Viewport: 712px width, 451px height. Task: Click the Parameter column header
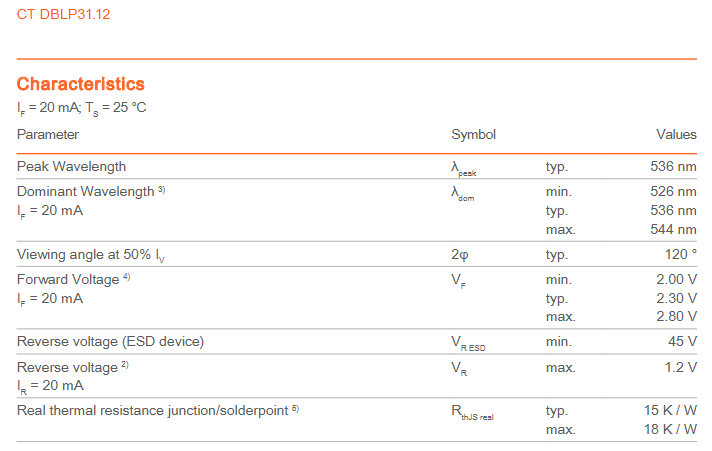click(47, 134)
